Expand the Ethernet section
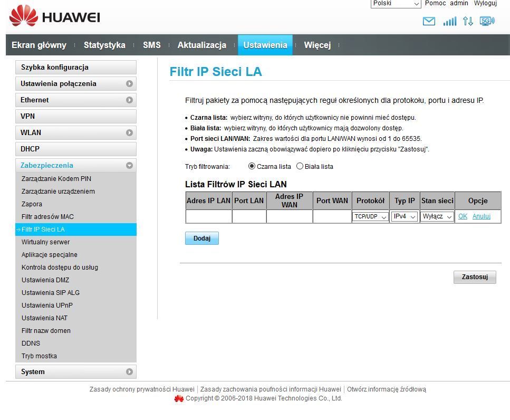This screenshot has height=420, width=510. tap(76, 100)
